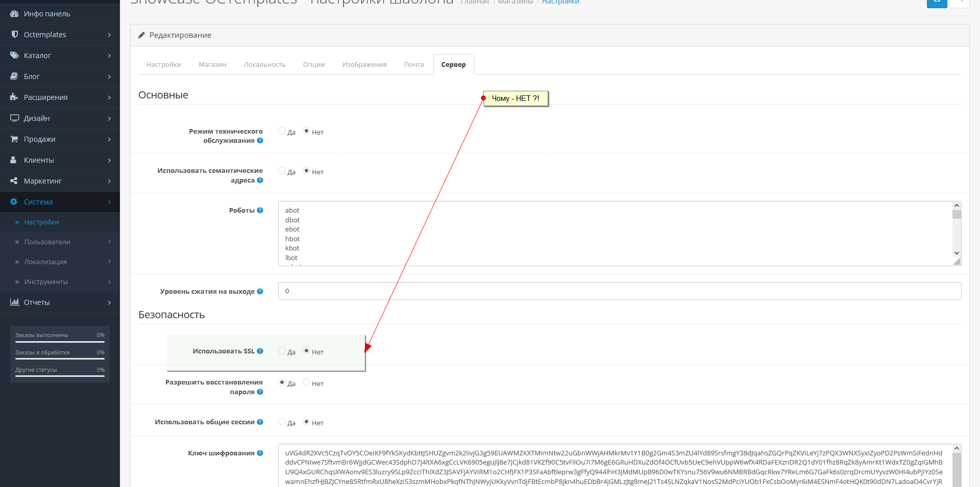This screenshot has width=980, height=487.
Task: Expand the Продажи menu chevron
Action: point(109,139)
